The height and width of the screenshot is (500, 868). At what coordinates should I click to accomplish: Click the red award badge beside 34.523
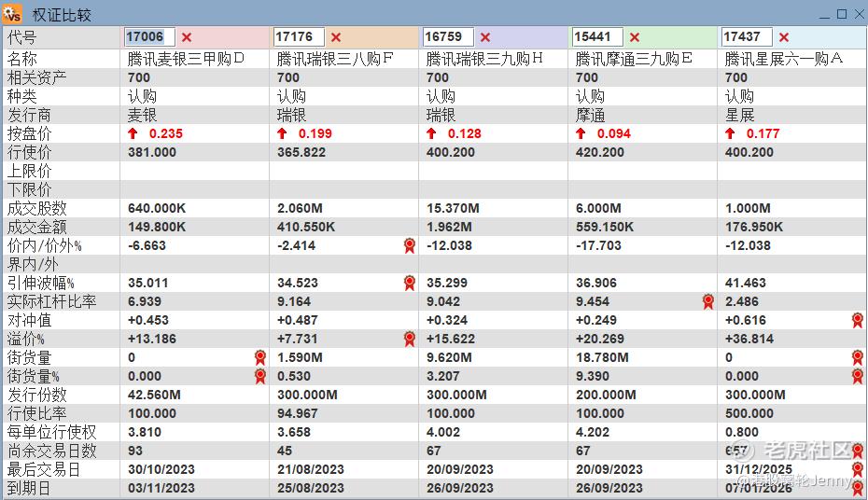(410, 284)
